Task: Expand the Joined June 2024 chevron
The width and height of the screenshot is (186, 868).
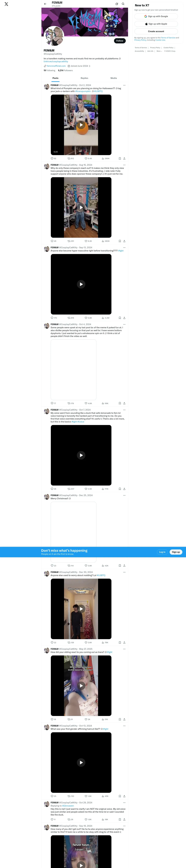Action: click(90, 66)
